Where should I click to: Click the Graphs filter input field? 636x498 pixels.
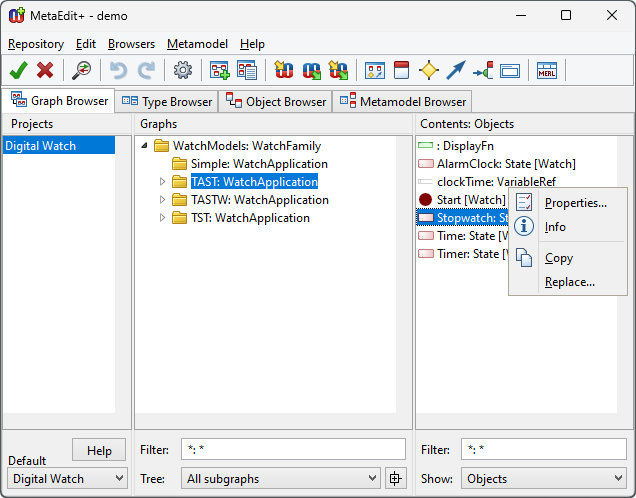click(x=292, y=449)
